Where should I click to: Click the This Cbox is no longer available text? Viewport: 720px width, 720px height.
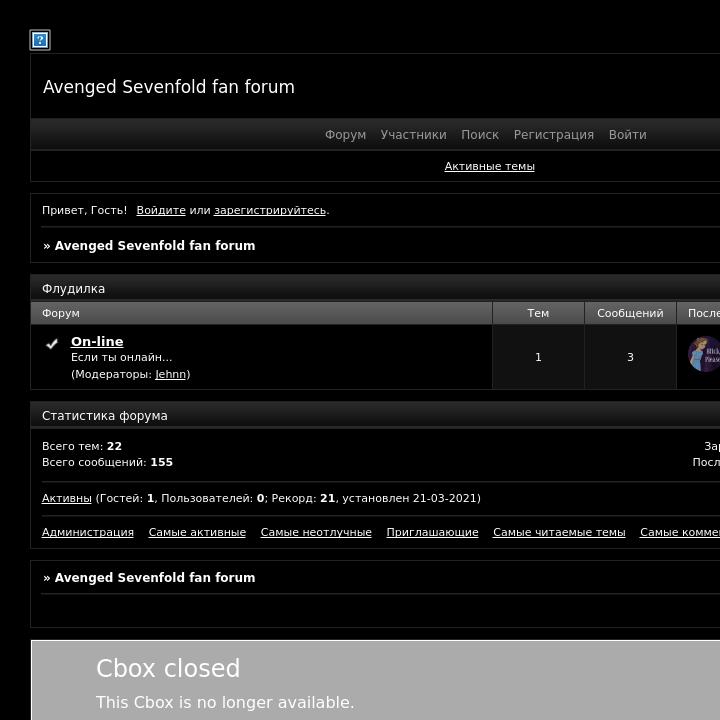tap(225, 703)
